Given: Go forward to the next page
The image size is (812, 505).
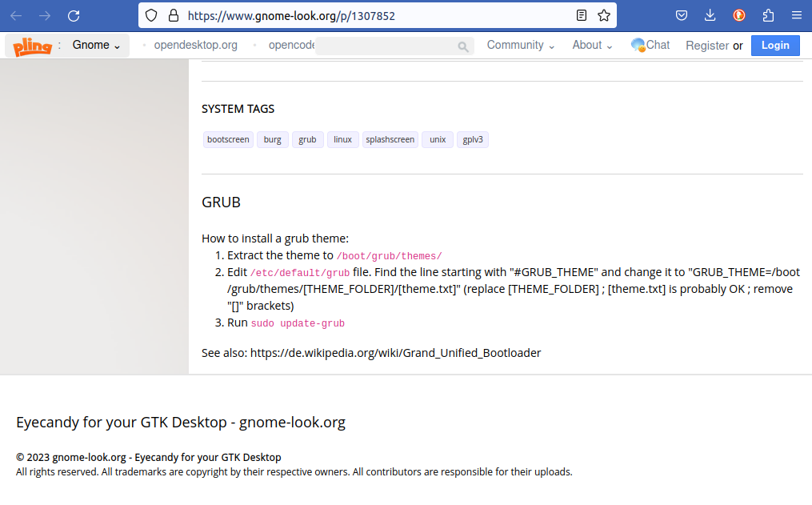Looking at the screenshot, I should point(45,15).
